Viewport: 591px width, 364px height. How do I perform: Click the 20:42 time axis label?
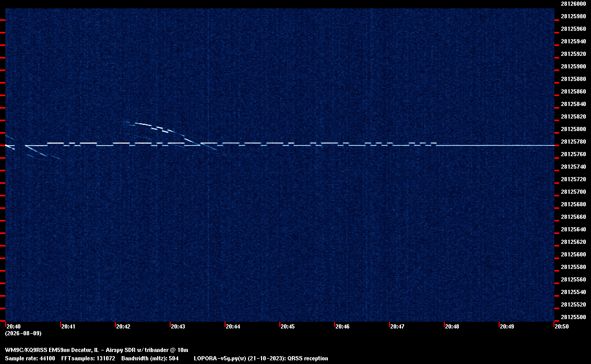[x=123, y=326]
